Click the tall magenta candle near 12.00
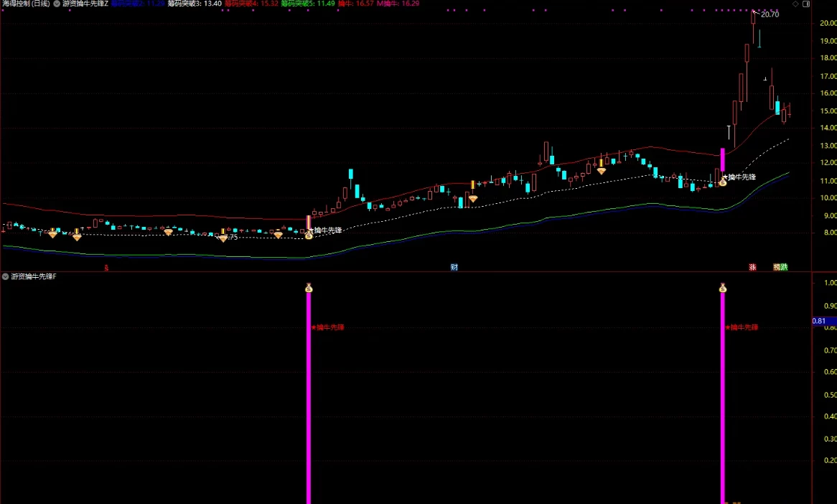 (723, 160)
